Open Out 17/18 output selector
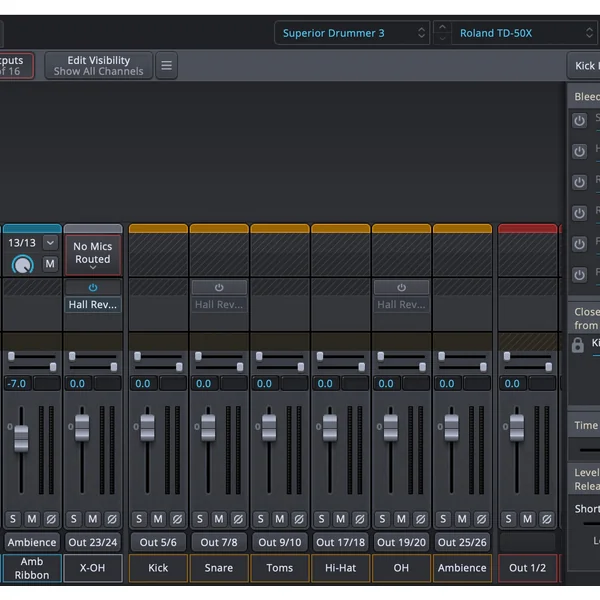 341,542
